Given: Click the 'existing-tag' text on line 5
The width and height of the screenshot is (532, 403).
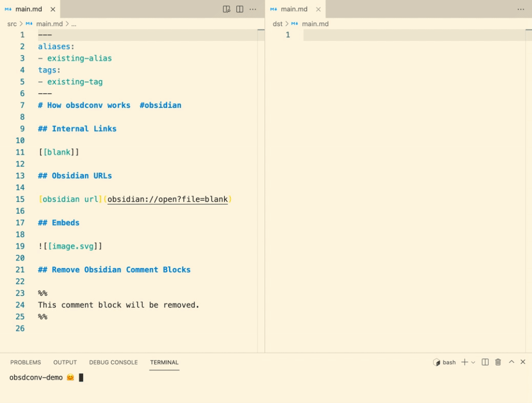Looking at the screenshot, I should coord(74,82).
